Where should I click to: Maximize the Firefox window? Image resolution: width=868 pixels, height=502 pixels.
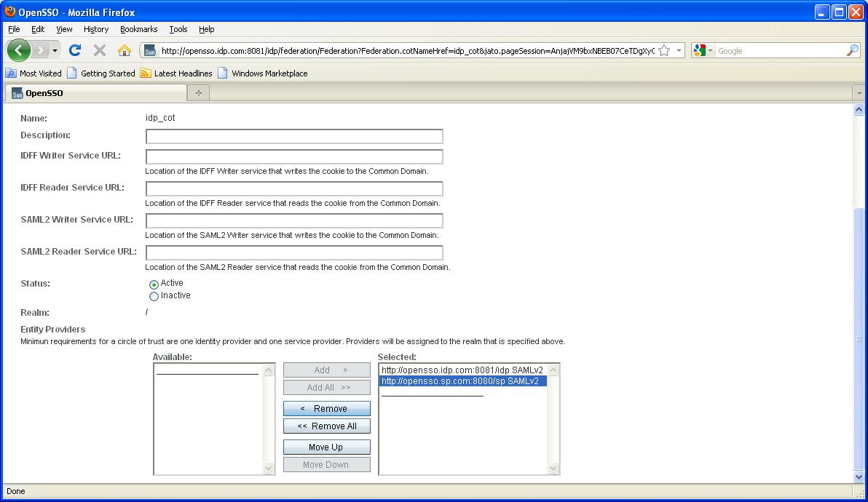(839, 12)
